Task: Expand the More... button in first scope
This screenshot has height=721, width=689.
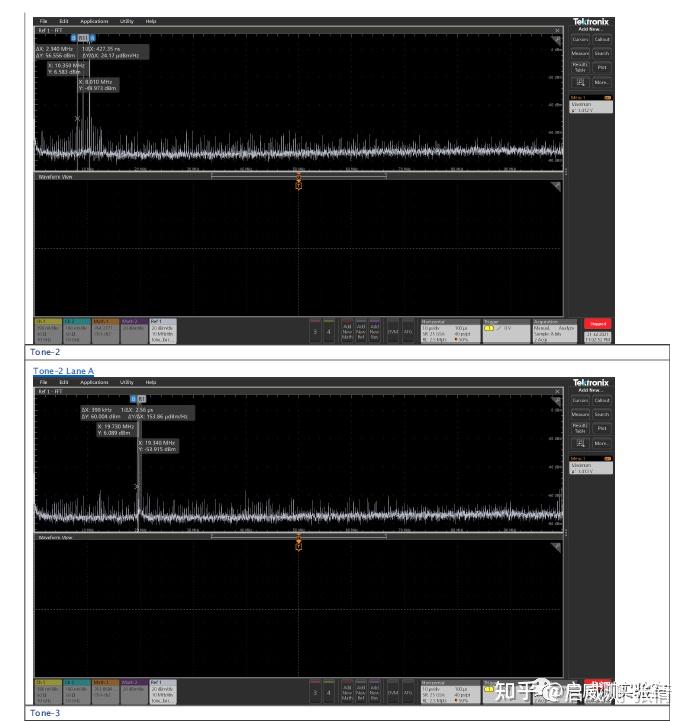Action: click(601, 82)
